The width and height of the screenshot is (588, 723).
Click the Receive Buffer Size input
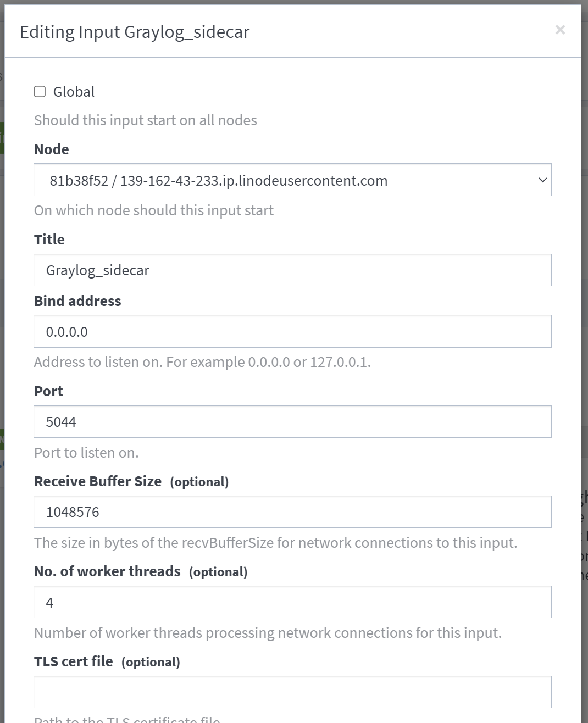[292, 512]
